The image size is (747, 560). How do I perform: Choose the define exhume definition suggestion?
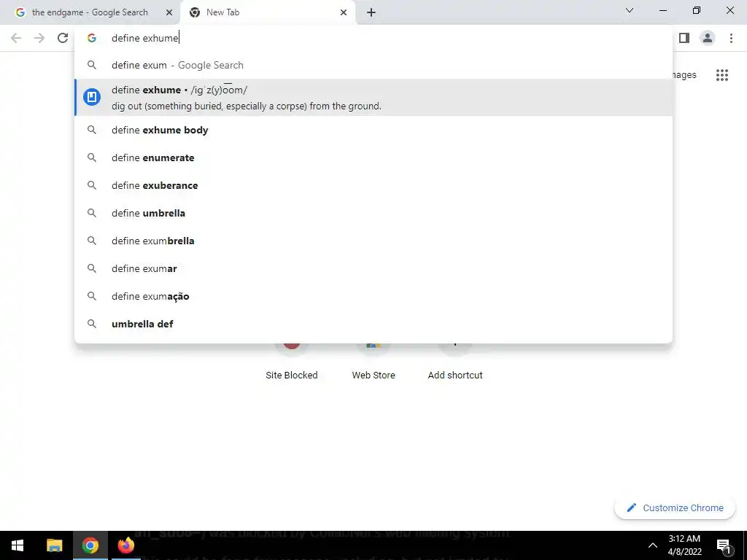373,97
